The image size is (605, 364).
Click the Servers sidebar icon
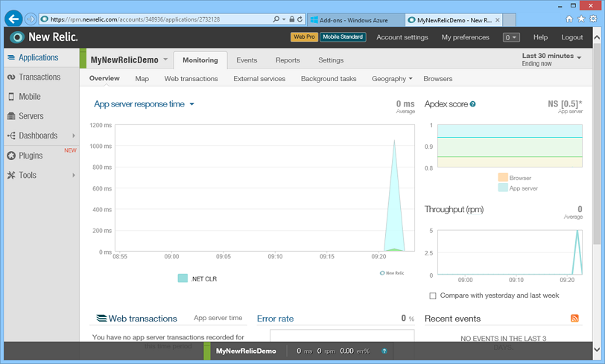11,116
